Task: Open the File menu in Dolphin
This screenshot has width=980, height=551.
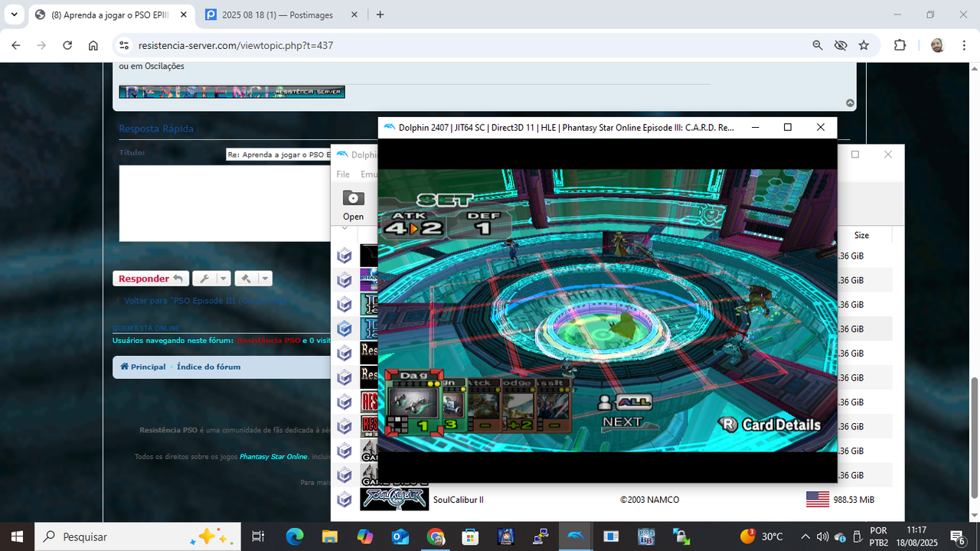Action: [x=343, y=174]
